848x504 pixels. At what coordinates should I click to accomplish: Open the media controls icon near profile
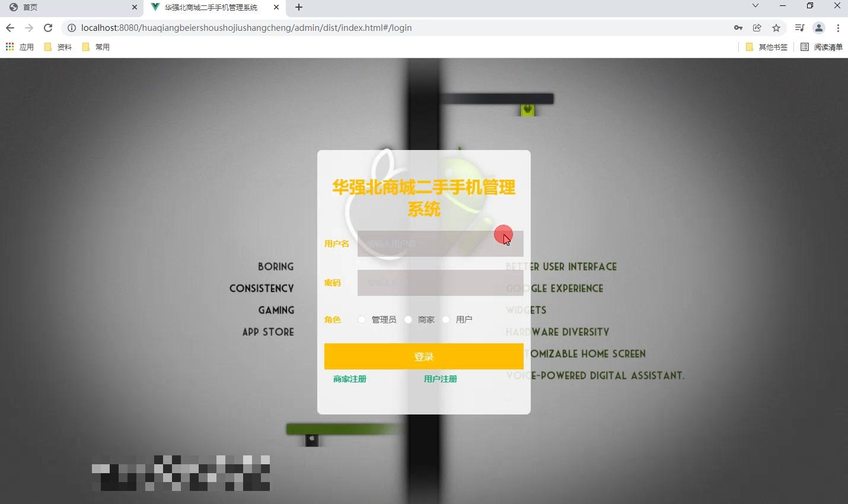(799, 28)
